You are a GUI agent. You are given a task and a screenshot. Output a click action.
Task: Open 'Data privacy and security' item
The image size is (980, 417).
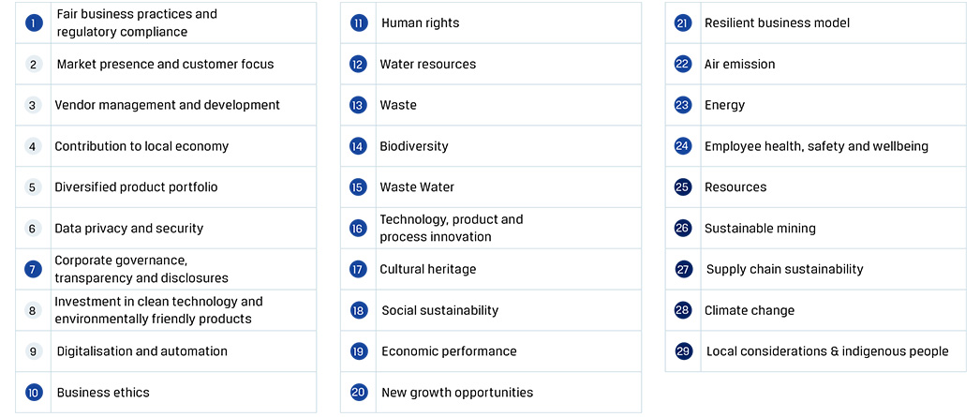click(128, 228)
